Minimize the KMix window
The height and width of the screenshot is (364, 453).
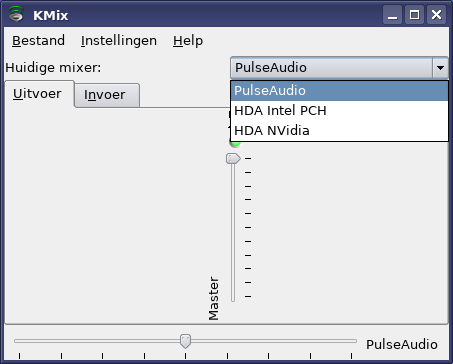(392, 15)
